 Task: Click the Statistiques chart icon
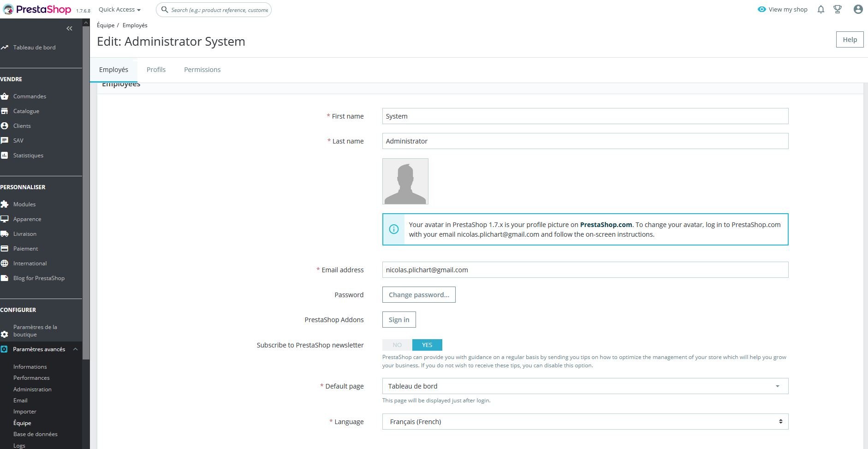[5, 156]
